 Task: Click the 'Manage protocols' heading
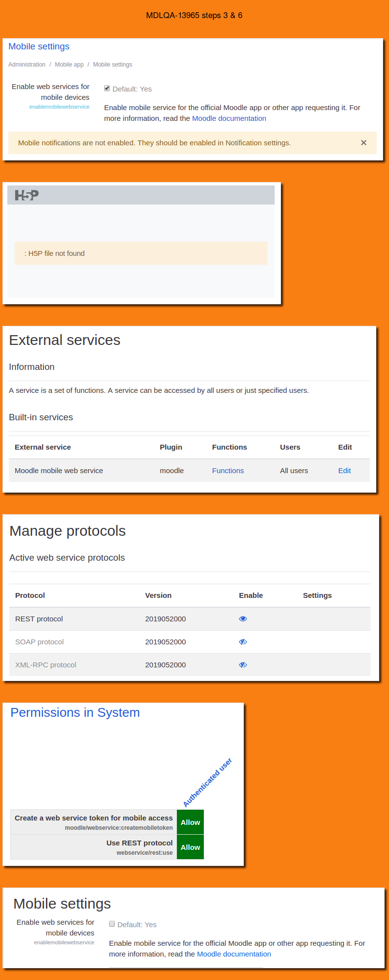(67, 531)
